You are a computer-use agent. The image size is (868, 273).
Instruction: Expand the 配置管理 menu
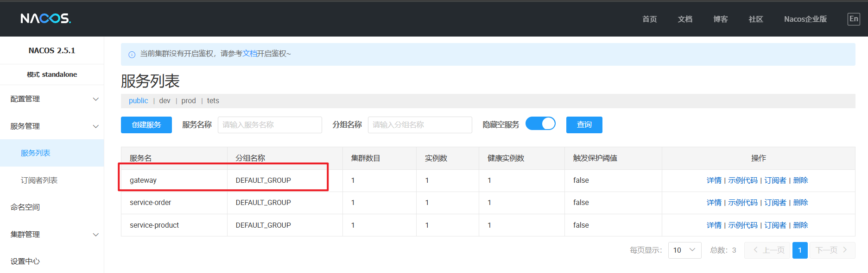point(52,99)
